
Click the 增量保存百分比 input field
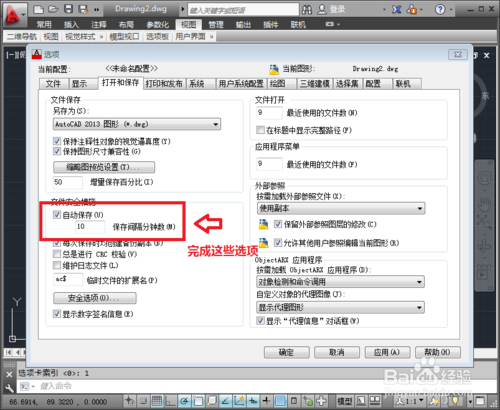tap(68, 182)
